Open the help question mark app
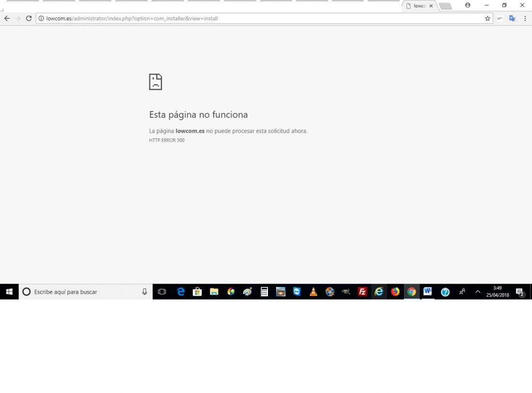The image size is (532, 393). pos(445,292)
